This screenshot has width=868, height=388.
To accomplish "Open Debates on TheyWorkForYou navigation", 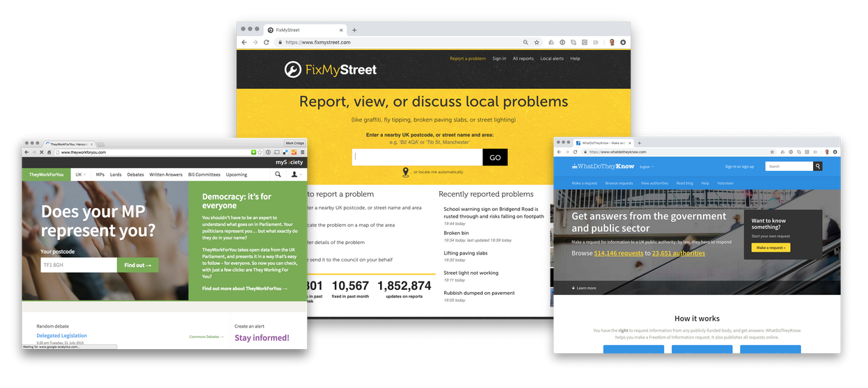I will pos(136,175).
